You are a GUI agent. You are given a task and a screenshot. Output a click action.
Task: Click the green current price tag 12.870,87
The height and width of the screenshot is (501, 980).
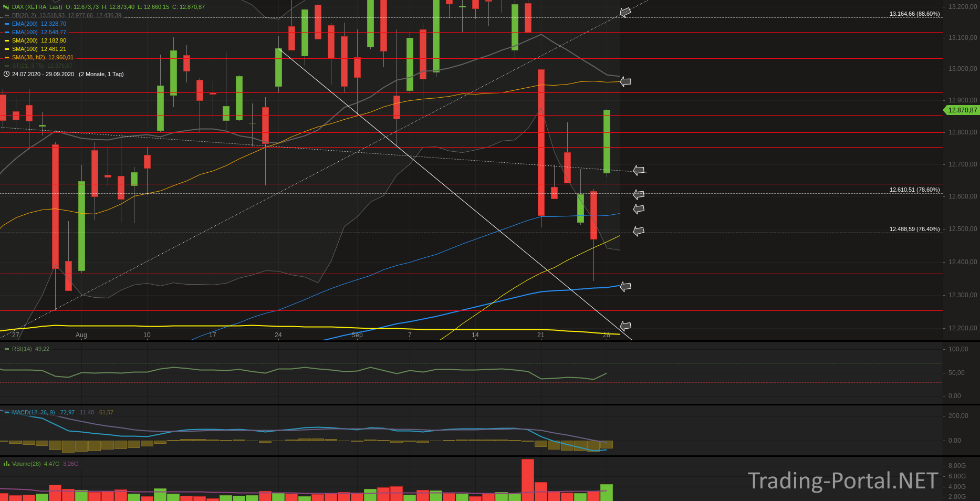click(962, 110)
